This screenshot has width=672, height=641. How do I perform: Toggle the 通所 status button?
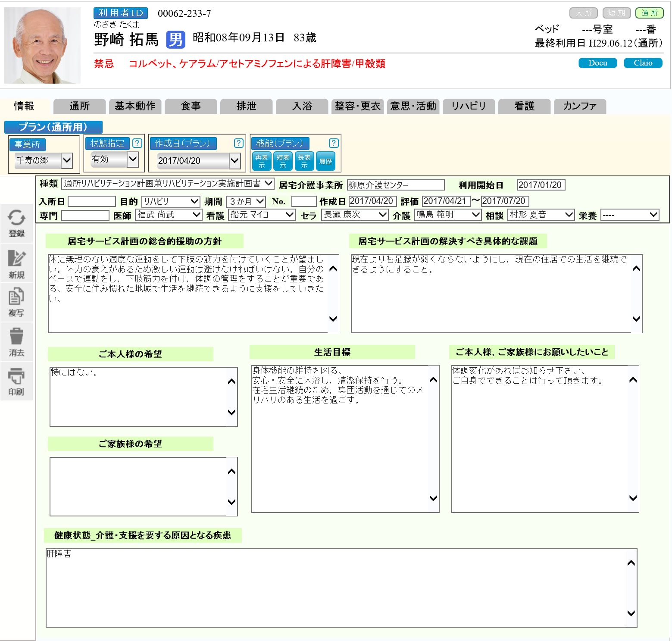[649, 13]
